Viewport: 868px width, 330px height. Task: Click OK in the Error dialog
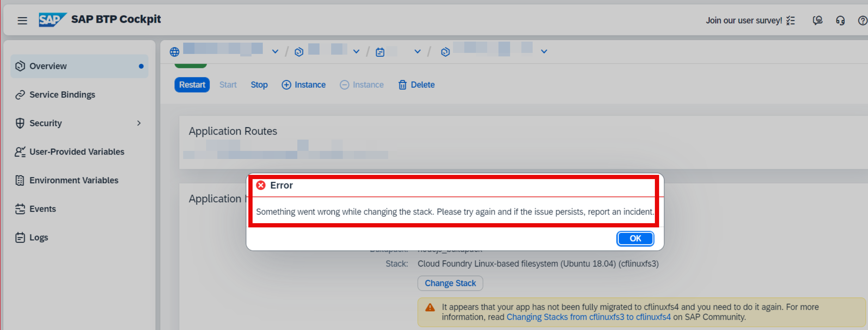[x=635, y=238]
